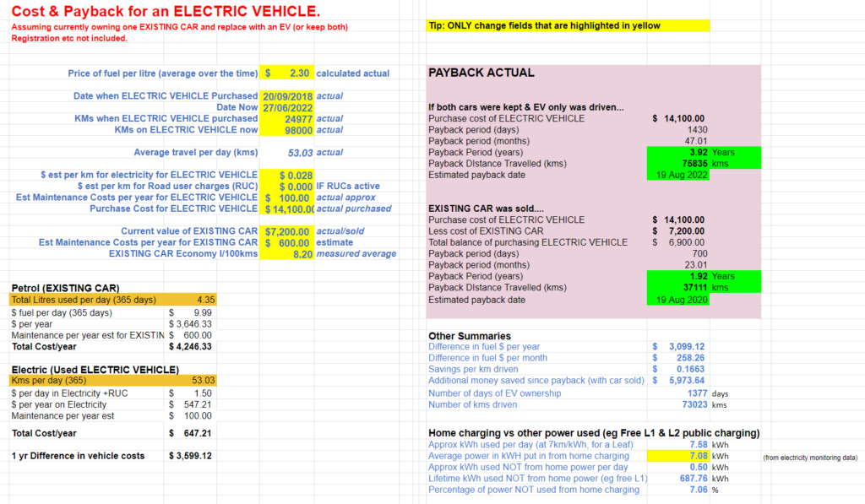
Task: Click the 'Registration etc not included.' line
Action: [69, 38]
